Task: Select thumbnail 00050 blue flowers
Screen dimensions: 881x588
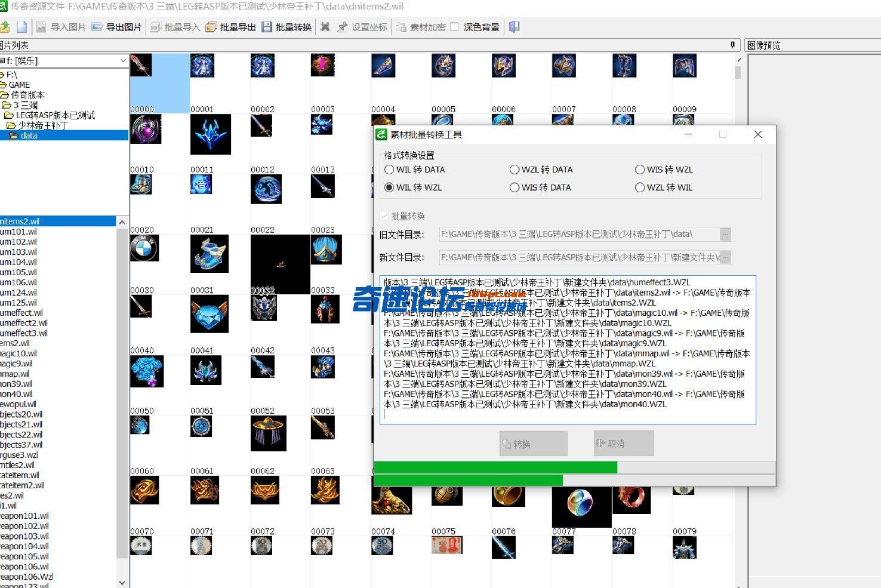Action: (x=147, y=371)
